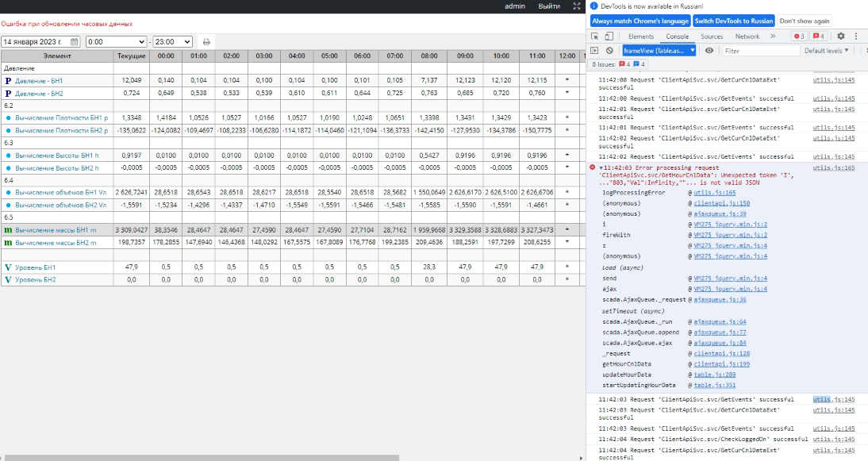Show the console sidebar icon
The image size is (868, 461).
[594, 50]
